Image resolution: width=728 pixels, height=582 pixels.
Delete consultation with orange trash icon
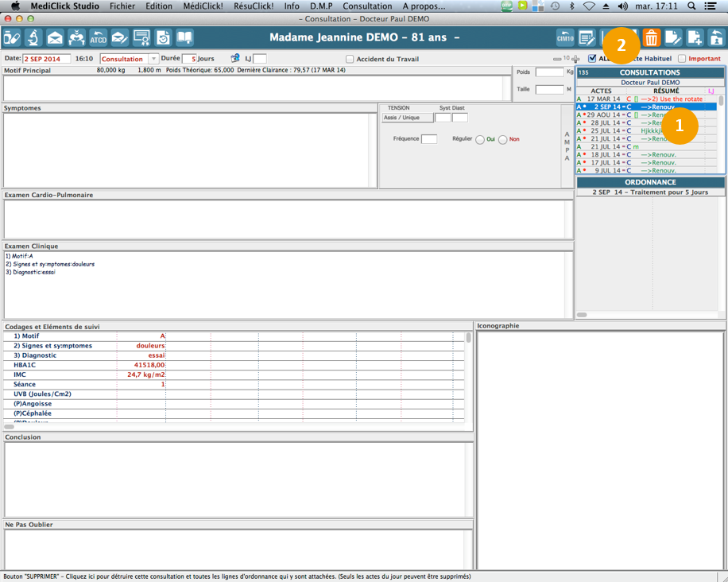coord(651,38)
